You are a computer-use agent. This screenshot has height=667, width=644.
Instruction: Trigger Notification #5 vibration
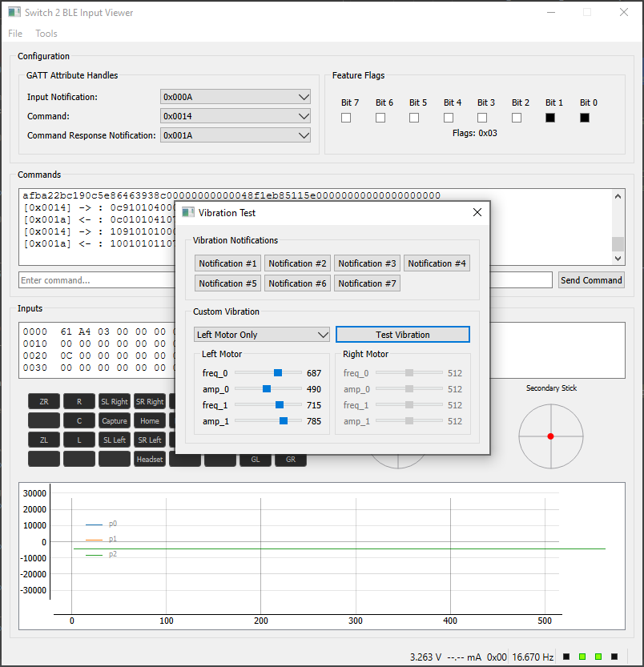click(x=227, y=283)
